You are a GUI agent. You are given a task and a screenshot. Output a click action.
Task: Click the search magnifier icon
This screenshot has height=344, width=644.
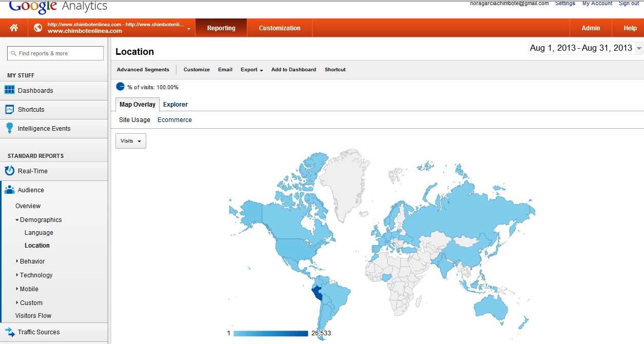(13, 53)
